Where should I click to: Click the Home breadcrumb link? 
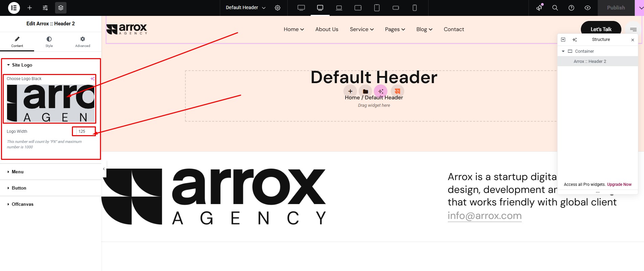352,98
